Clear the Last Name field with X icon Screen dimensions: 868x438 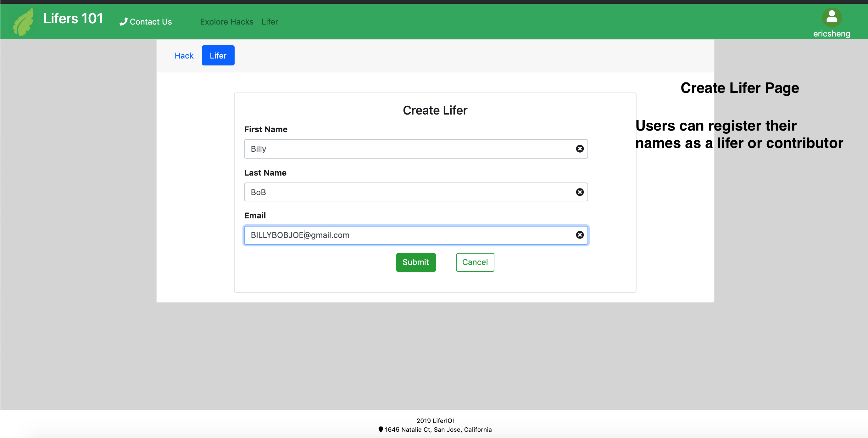580,192
